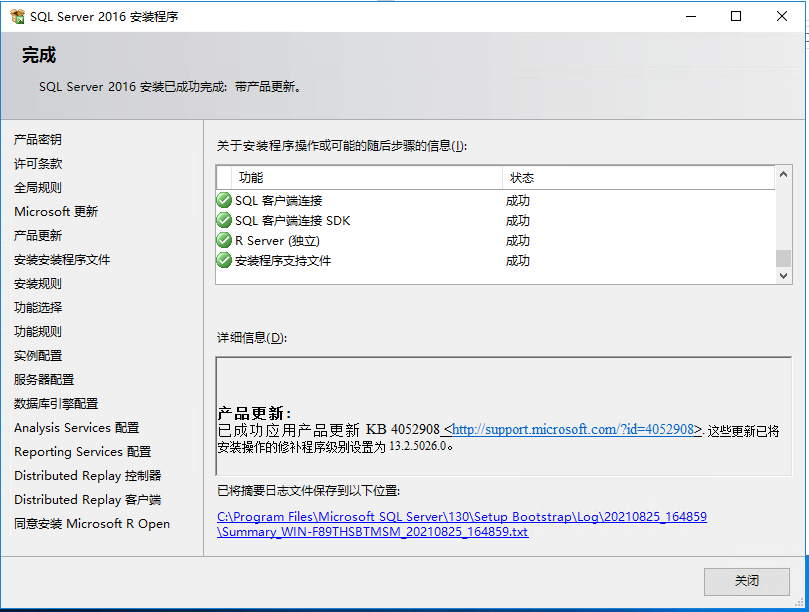Image resolution: width=809 pixels, height=612 pixels.
Task: Click 成功 status of R Server (独立)
Action: (517, 240)
